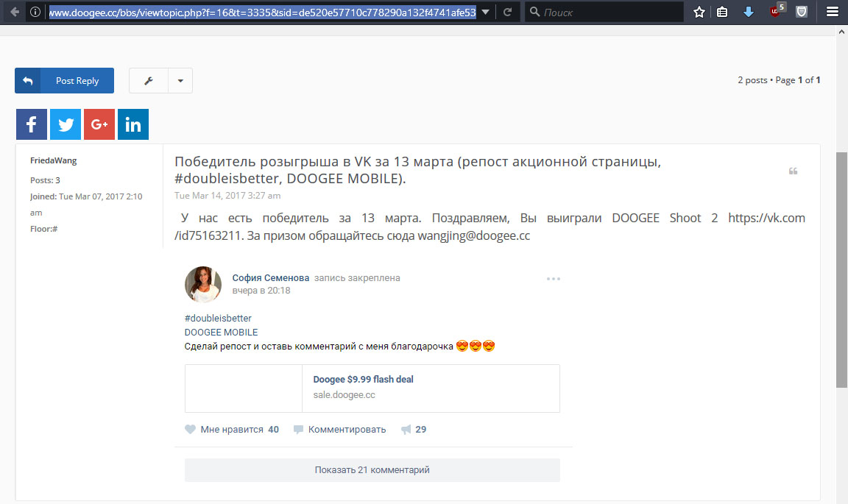Open the Doogee $9.99 flash deal link
Screen dimensions: 848x504
click(364, 380)
